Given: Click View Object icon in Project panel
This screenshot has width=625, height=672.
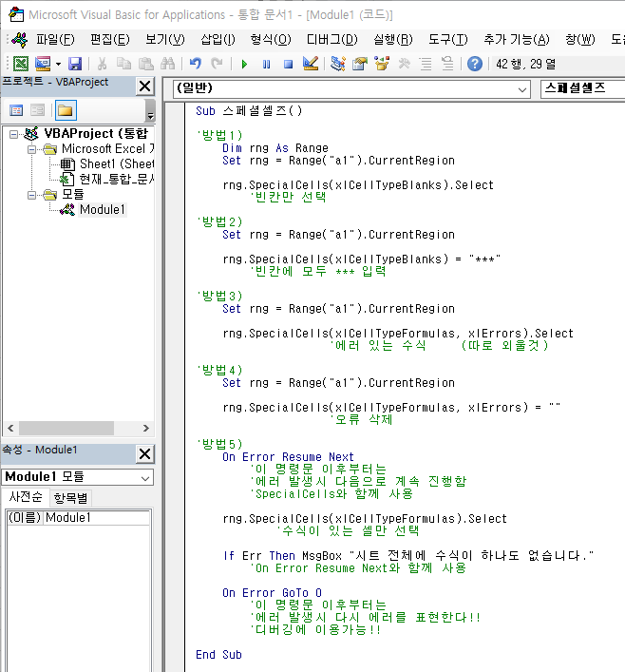Looking at the screenshot, I should [38, 110].
